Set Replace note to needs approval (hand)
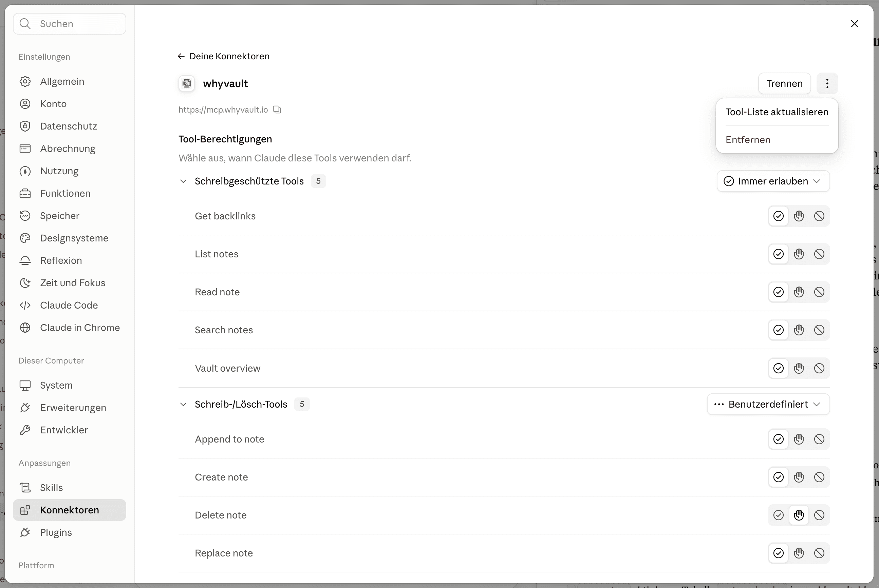The image size is (879, 588). tap(799, 553)
